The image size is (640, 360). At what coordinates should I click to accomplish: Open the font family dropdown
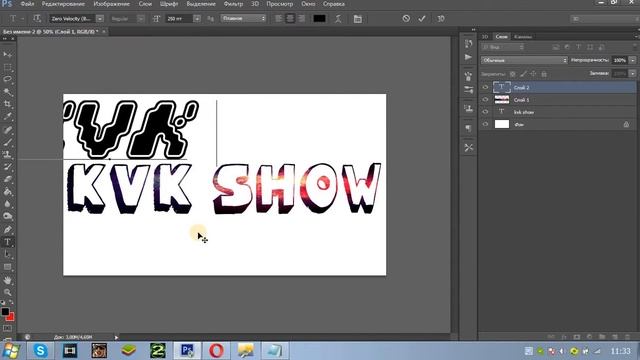point(100,19)
